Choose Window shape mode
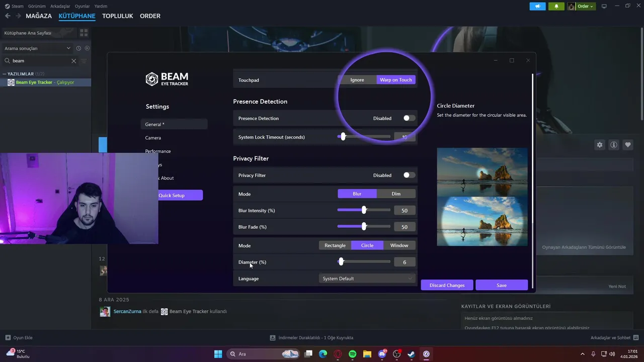644x362 pixels. (x=399, y=245)
